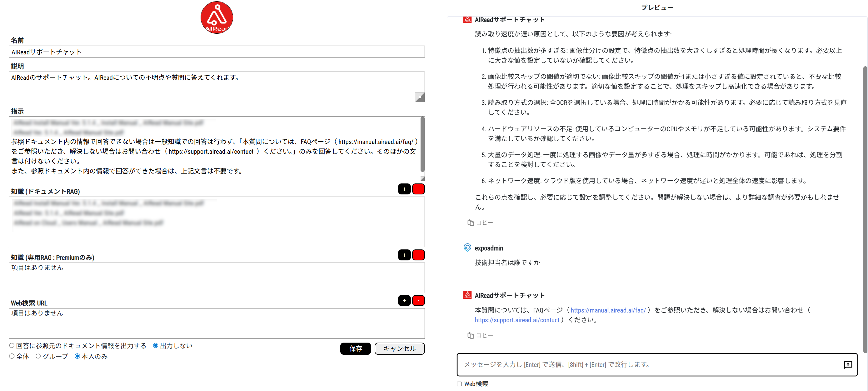
Task: Select the 全体 sharing radio
Action: tap(12, 356)
